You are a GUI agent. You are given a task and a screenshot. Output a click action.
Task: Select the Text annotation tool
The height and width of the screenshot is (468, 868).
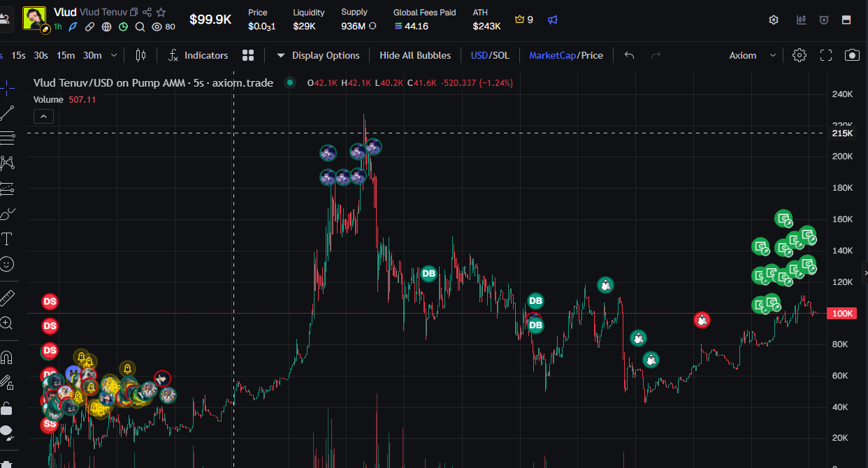tap(7, 240)
